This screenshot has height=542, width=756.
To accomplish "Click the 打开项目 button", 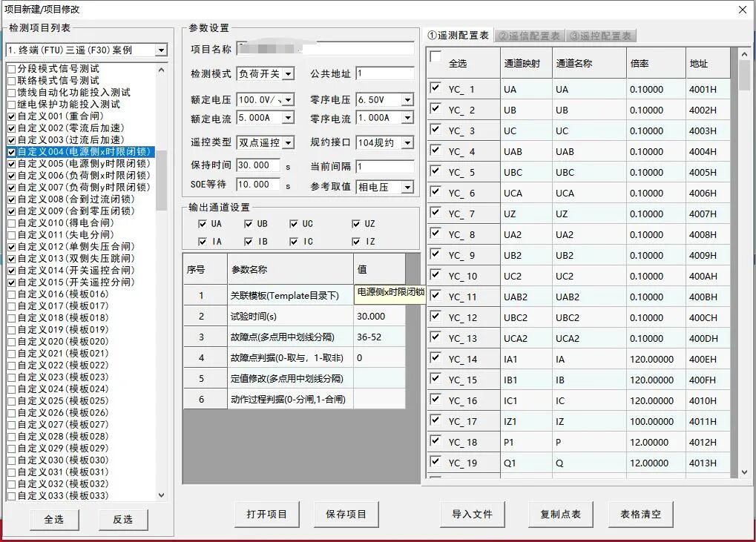I will coord(266,514).
